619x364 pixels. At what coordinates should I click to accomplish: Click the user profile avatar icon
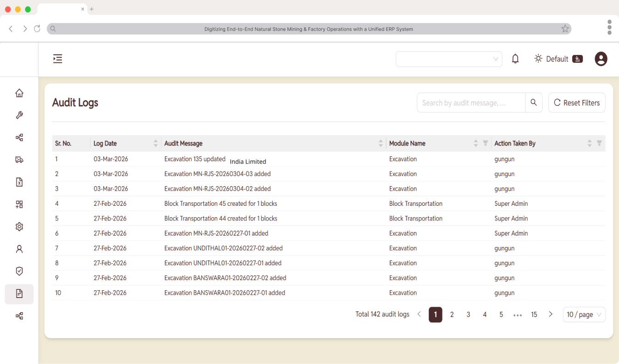click(x=601, y=59)
